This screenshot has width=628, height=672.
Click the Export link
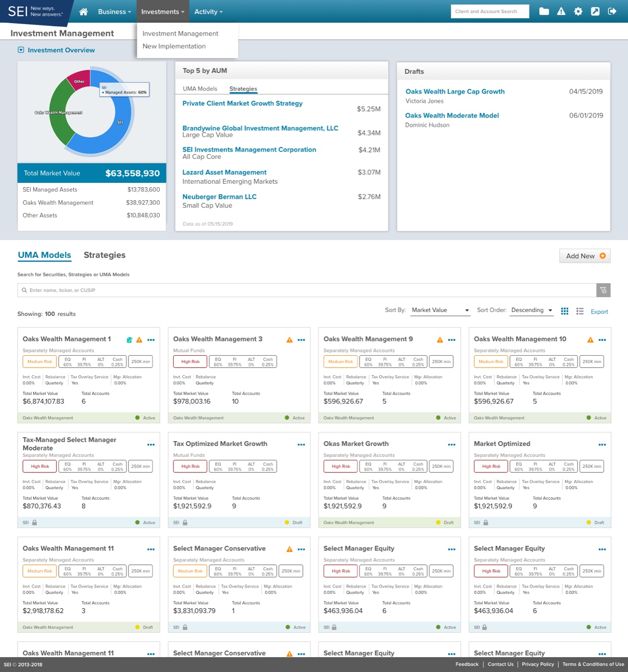pos(599,312)
